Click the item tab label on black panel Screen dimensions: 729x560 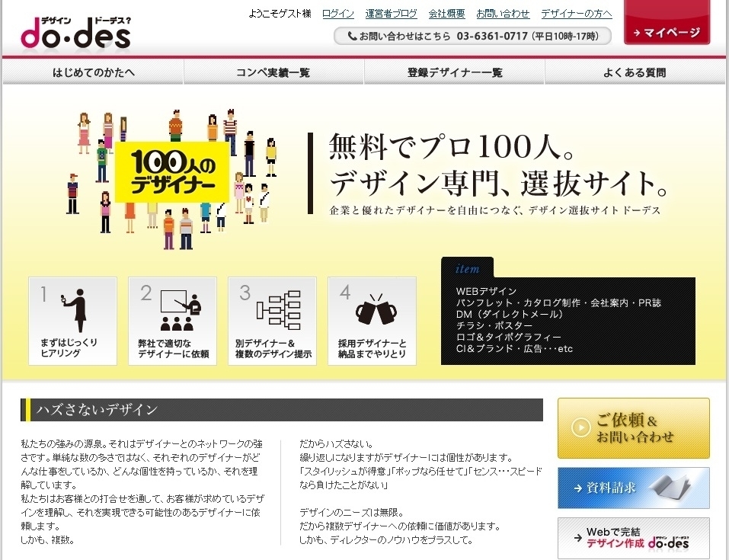coord(467,269)
